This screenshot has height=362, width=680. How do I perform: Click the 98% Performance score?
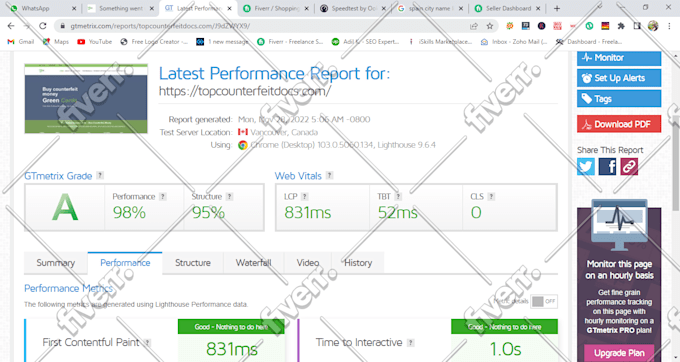click(x=129, y=212)
